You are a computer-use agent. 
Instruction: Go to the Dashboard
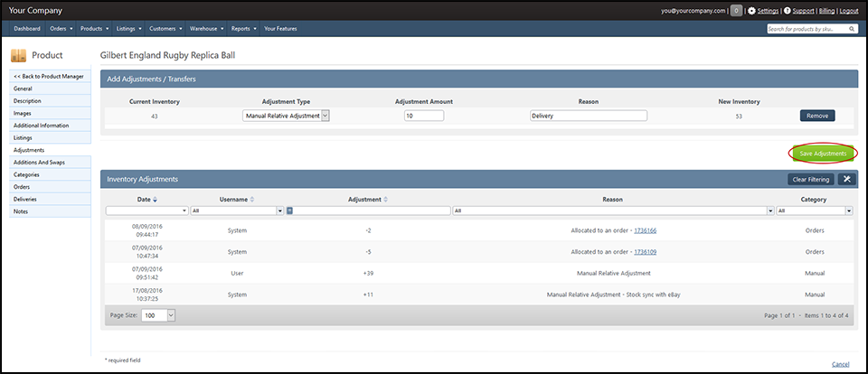point(27,29)
